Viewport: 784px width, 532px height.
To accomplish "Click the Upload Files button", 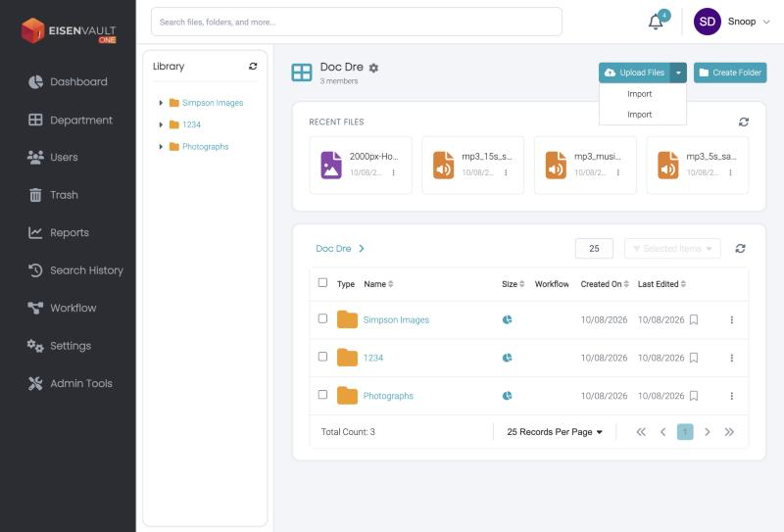I will point(635,73).
